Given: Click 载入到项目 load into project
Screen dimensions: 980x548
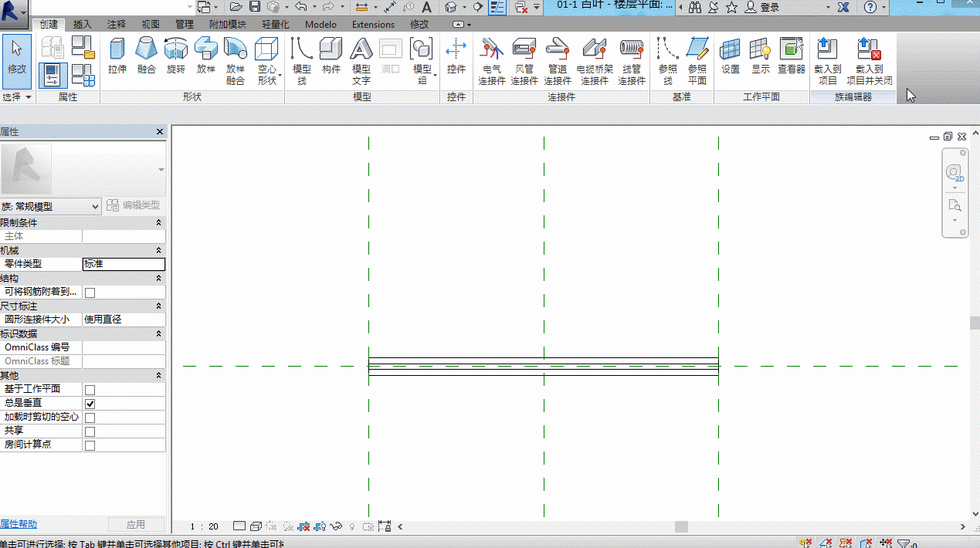Looking at the screenshot, I should pos(828,61).
